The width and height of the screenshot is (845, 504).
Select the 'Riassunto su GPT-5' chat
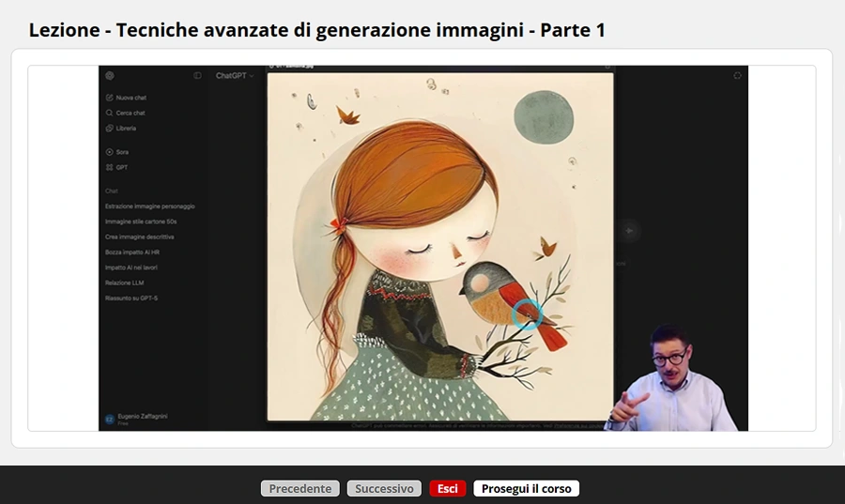[x=131, y=298]
